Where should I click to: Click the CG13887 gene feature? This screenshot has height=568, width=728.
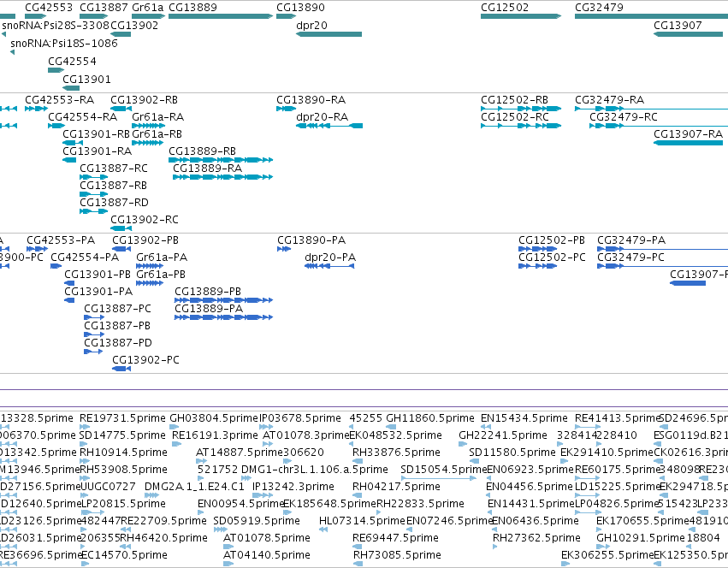(94, 16)
